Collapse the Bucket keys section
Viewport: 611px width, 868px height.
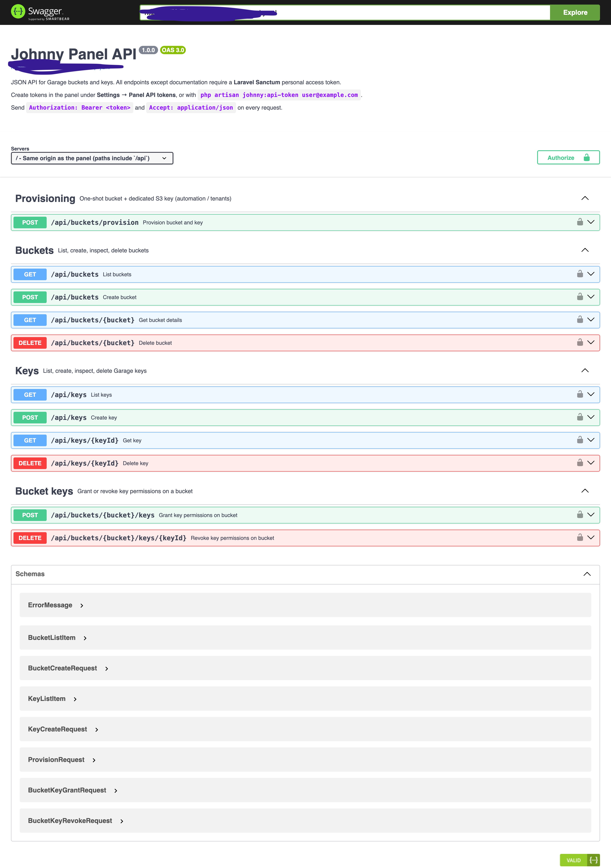(x=585, y=491)
